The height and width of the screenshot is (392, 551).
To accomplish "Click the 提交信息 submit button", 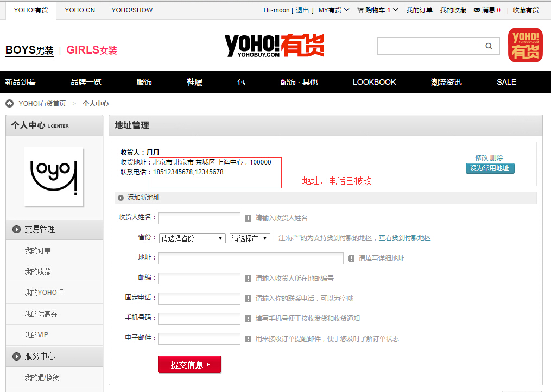I will pyautogui.click(x=189, y=364).
